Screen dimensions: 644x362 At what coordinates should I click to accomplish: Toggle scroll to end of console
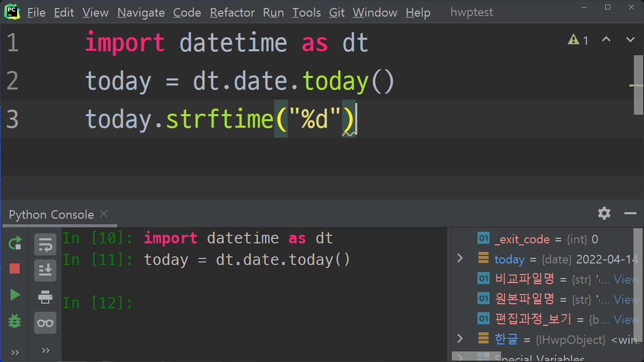(45, 270)
